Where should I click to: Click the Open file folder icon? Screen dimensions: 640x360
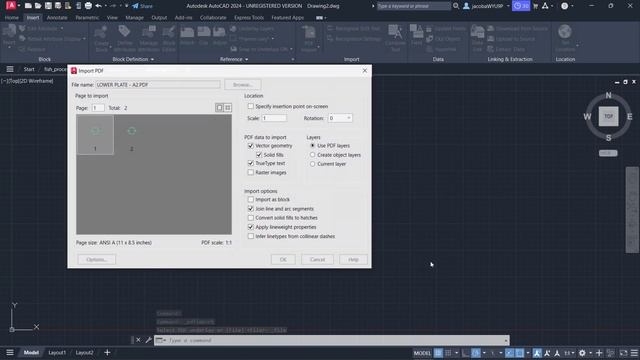[x=38, y=6]
